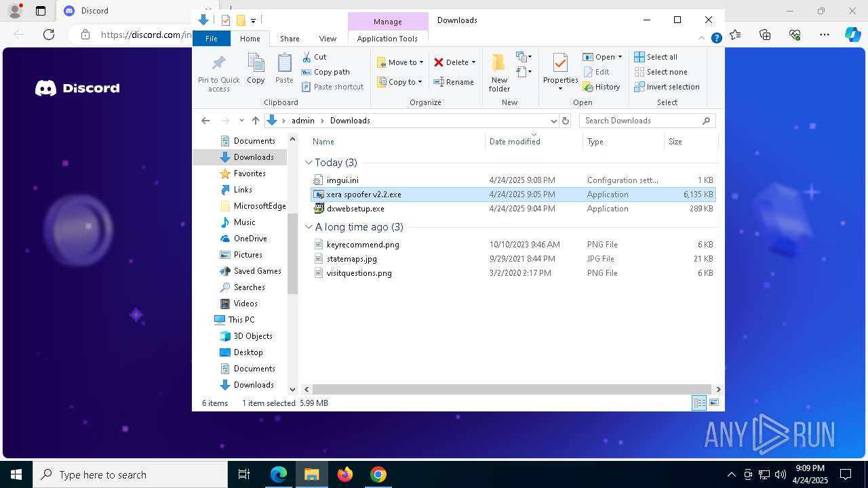Click Select all in ribbon
Viewport: 868px width, 488px height.
[656, 57]
